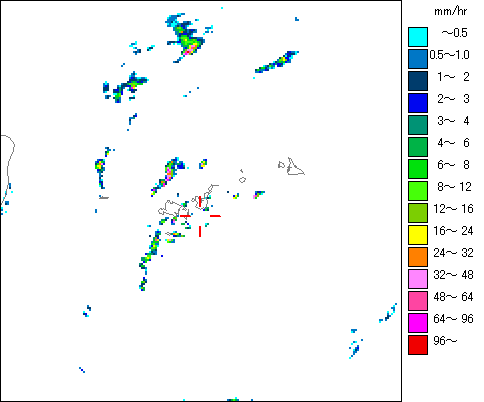Select the lime 8~12 swatch

(x=418, y=191)
